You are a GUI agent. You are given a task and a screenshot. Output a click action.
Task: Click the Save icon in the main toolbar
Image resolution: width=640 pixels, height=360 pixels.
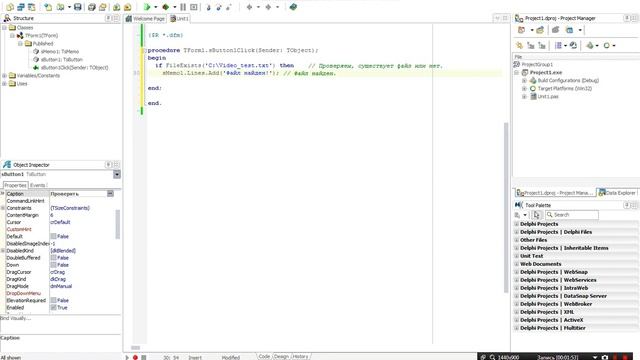point(77,7)
